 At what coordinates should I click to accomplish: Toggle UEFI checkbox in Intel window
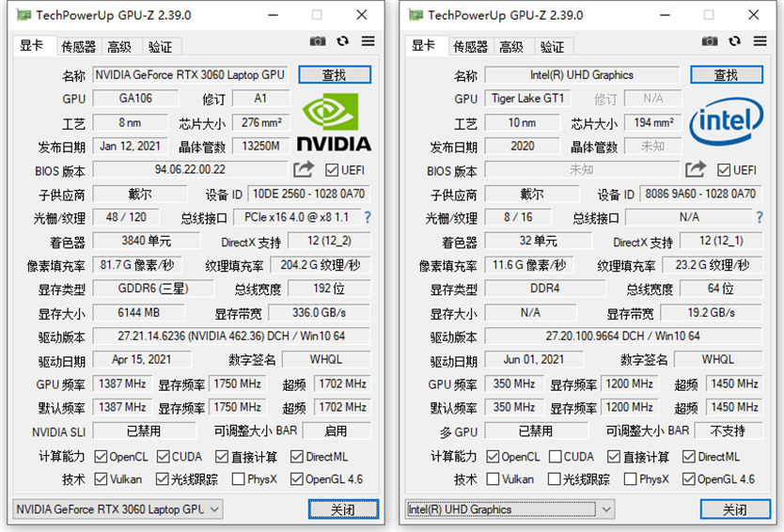pos(724,170)
